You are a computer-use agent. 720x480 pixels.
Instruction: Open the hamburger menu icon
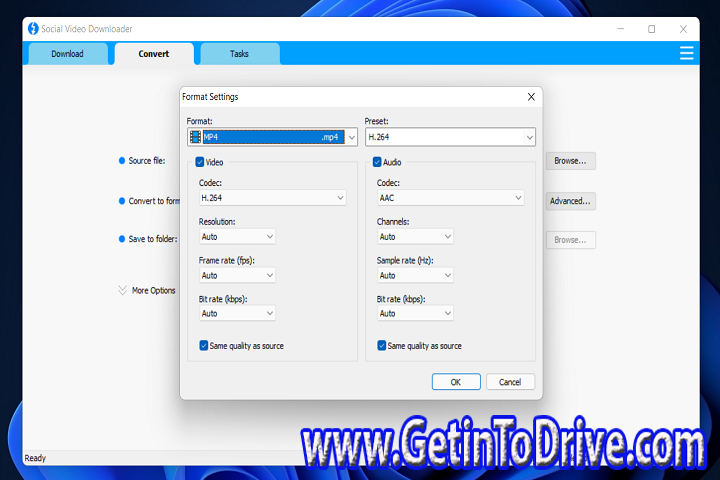click(x=686, y=53)
